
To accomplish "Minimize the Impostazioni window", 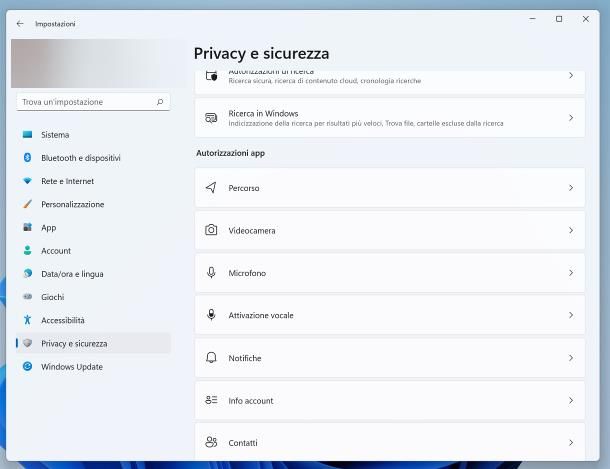I will [x=532, y=19].
